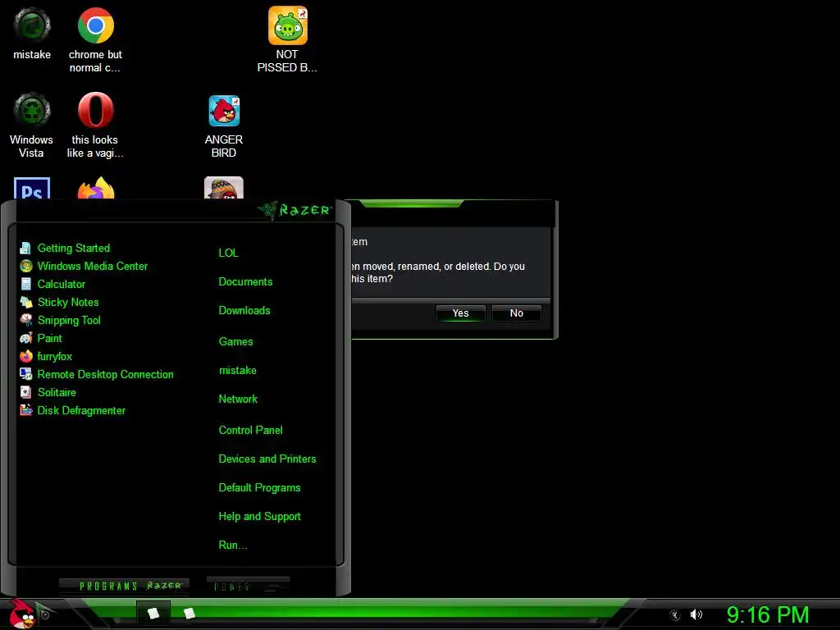The height and width of the screenshot is (630, 840).
Task: Click No in the dialog
Action: click(517, 313)
